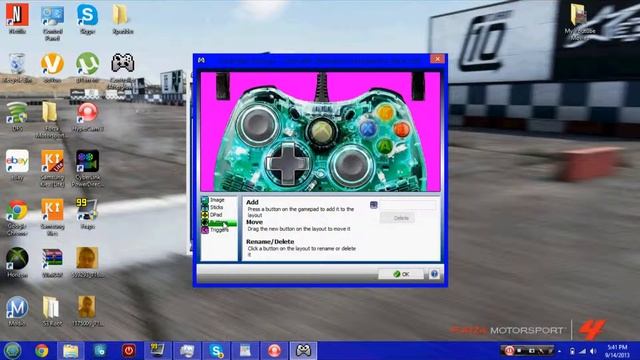
Task: Open the Xbox Horizon desktop shortcut
Action: point(17,262)
